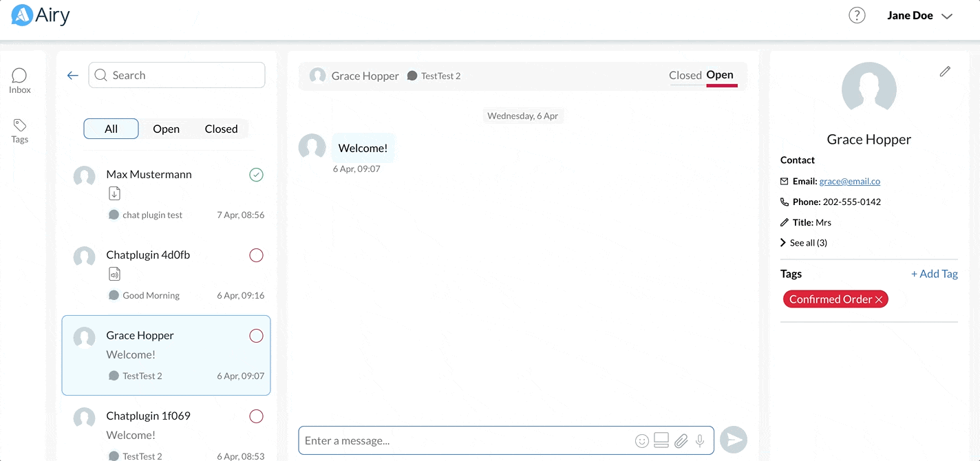Click the back arrow beside Search
Screen dimensions: 980x461
[73, 76]
